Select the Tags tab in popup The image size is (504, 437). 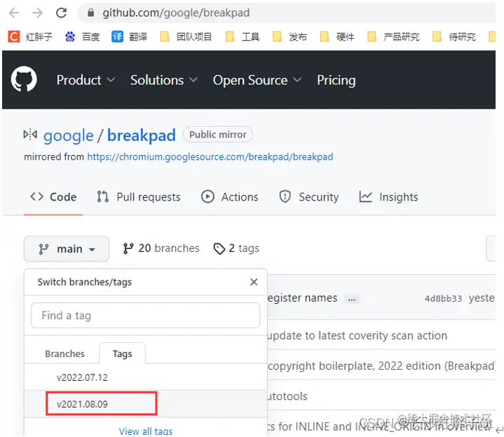122,354
